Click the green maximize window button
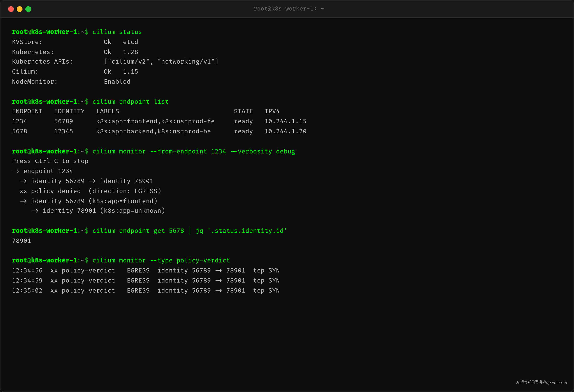The height and width of the screenshot is (392, 574). (28, 9)
